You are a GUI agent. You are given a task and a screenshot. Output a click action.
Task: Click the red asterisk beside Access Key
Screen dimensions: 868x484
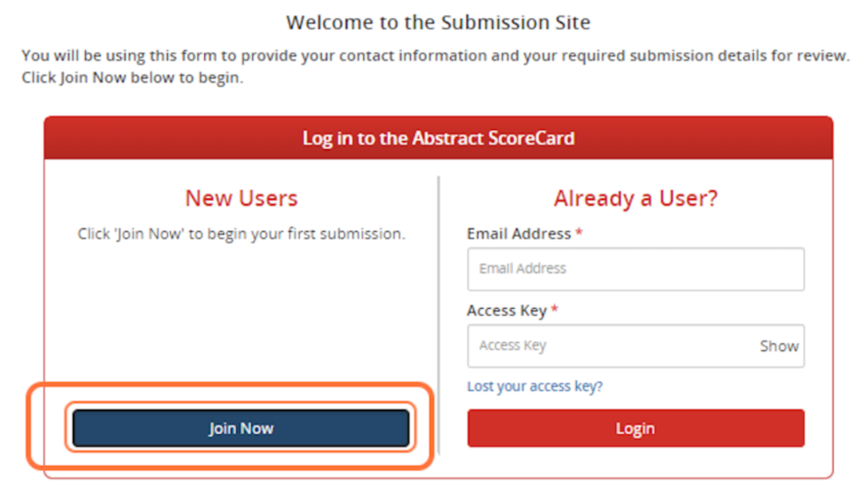click(x=555, y=311)
